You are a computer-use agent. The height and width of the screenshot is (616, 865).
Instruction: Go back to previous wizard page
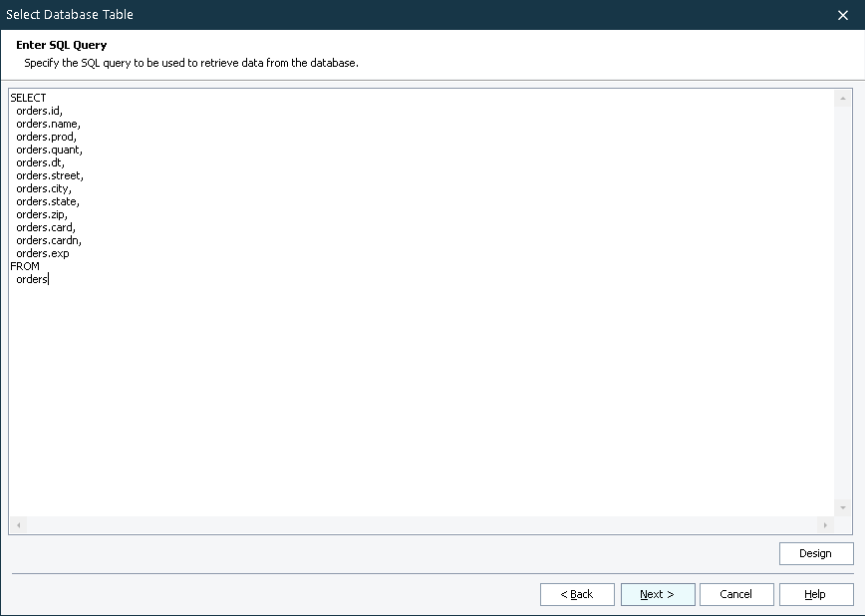coord(577,594)
